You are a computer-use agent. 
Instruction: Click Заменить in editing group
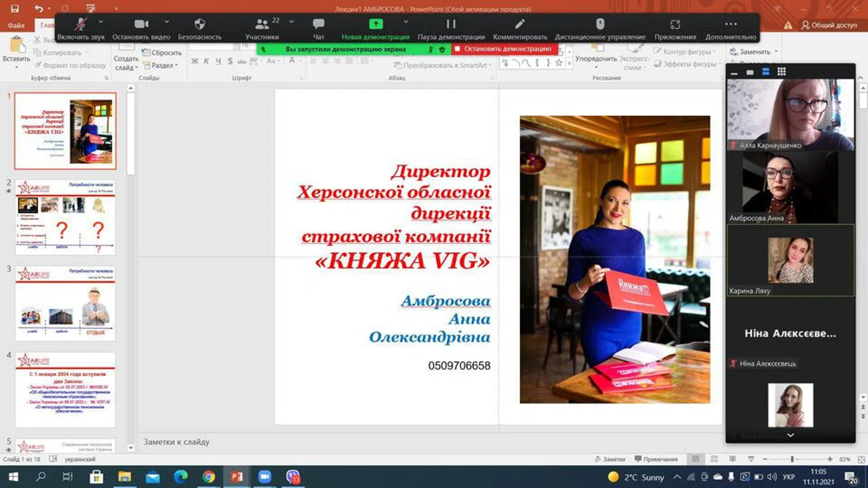754,52
